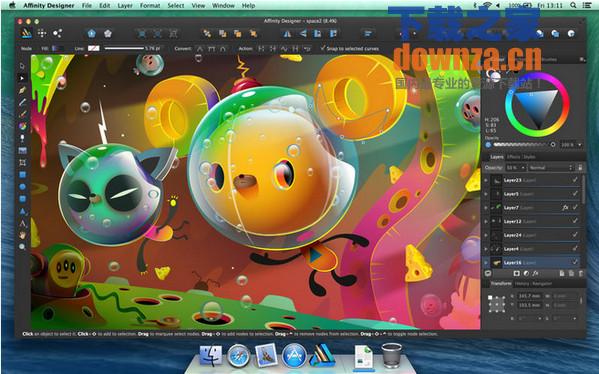Toggle visibility checkmark for Layer4
The image size is (599, 374).
[x=575, y=249]
